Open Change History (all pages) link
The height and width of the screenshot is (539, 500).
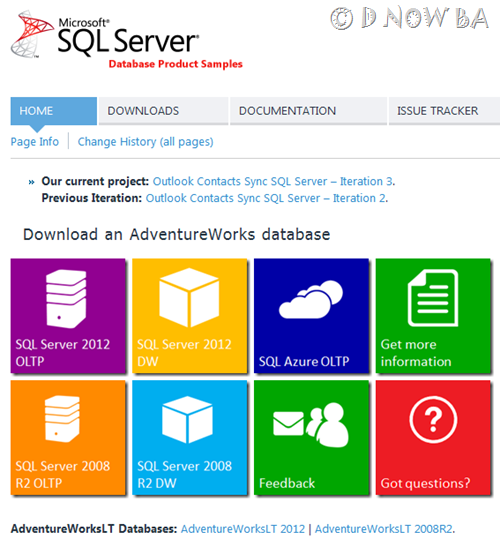[145, 142]
